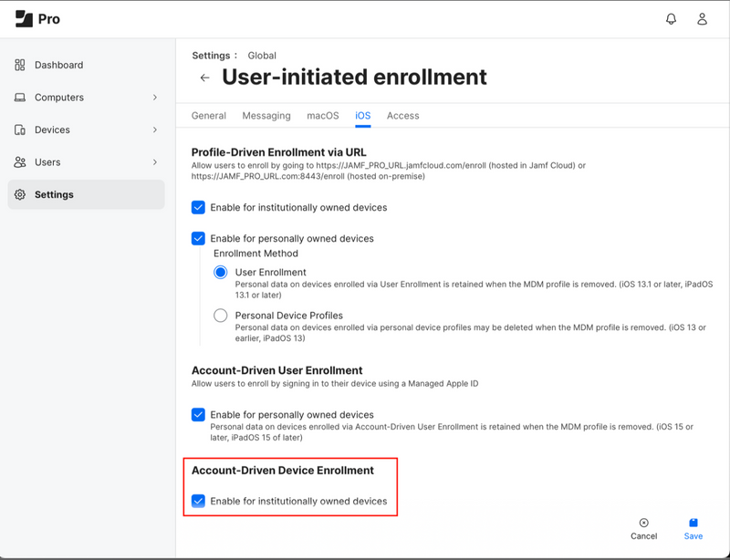730x560 pixels.
Task: Uncheck Profile-Driven institutionally owned devices checkbox
Action: point(198,207)
